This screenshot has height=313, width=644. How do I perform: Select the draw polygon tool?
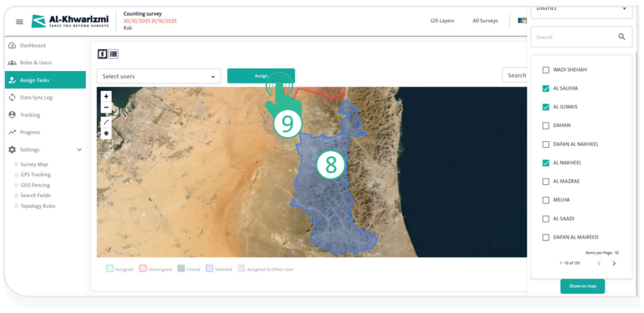[106, 133]
